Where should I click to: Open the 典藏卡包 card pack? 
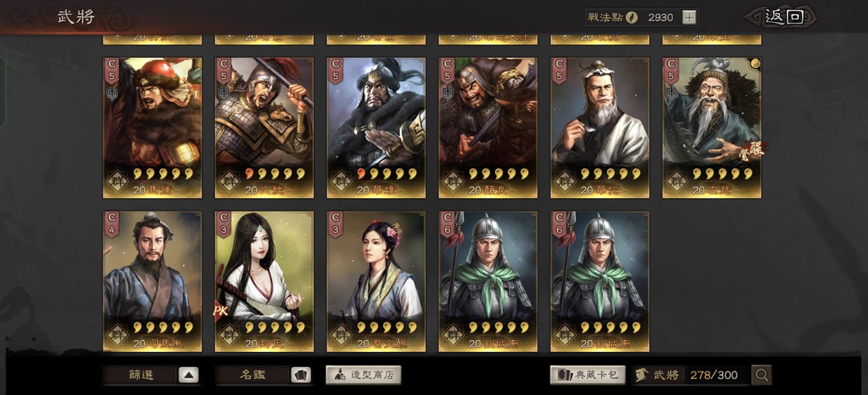588,375
